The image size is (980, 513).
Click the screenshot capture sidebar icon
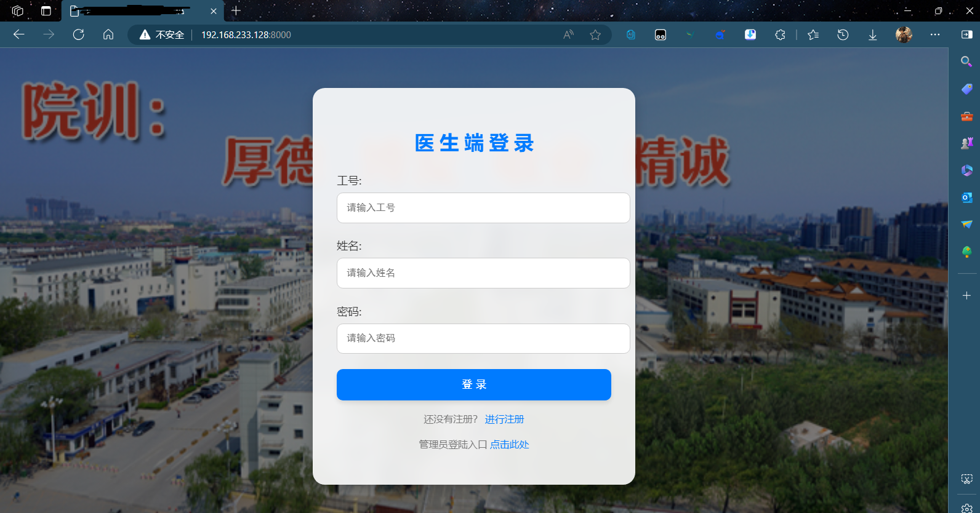[966, 479]
